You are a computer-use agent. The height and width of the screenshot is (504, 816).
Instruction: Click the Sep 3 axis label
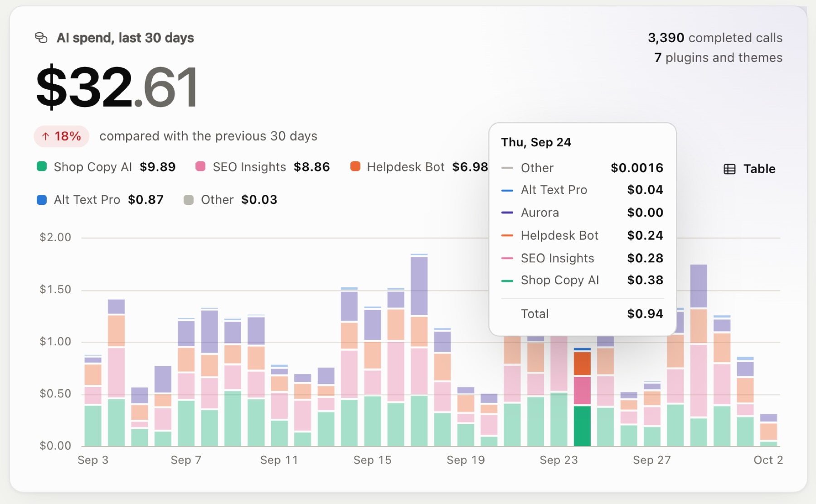(x=93, y=460)
